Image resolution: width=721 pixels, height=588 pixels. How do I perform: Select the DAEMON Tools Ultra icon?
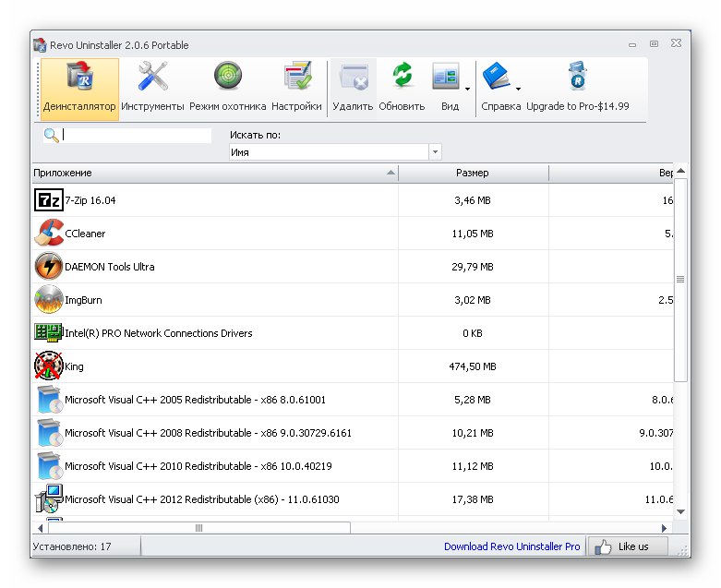48,266
